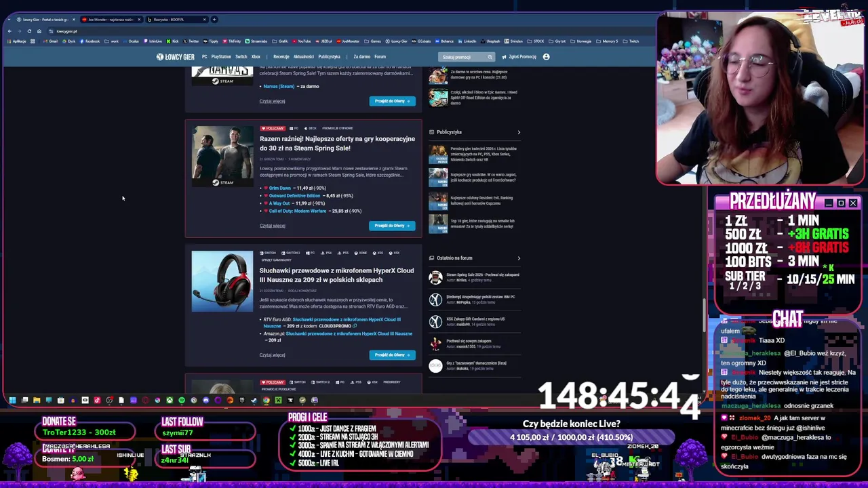Open co-op Steam Spring Sale thumbnail
Viewport: 868px width, 488px height.
point(222,157)
